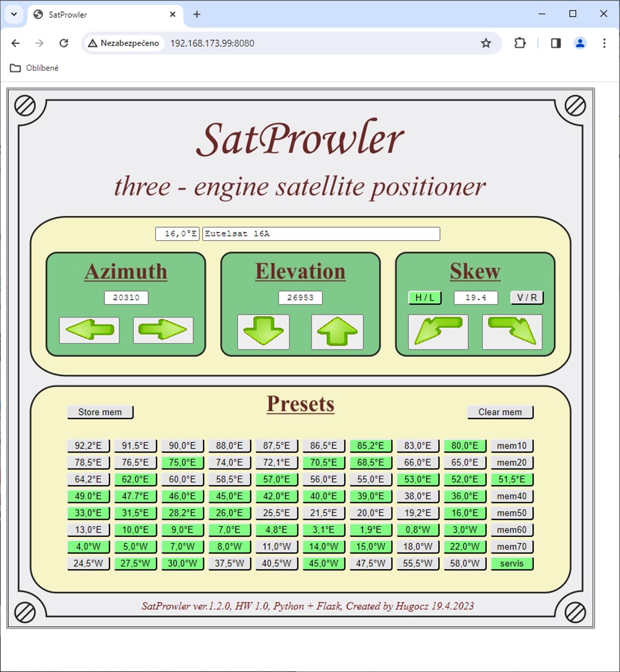This screenshot has height=672, width=620.
Task: Select memory slot mem60
Action: 512,530
